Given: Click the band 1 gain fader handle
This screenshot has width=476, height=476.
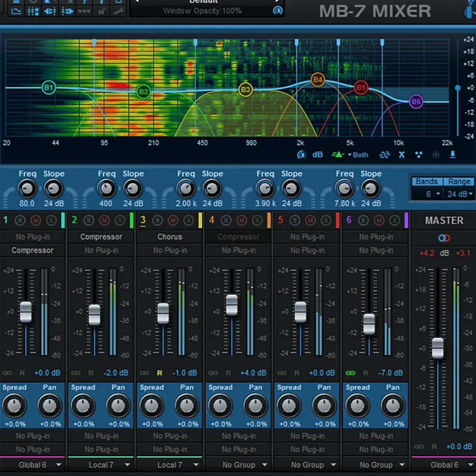Looking at the screenshot, I should coord(26,312).
